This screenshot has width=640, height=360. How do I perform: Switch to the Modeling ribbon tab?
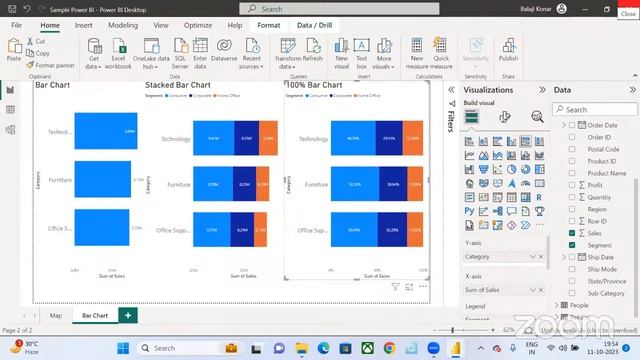[123, 25]
